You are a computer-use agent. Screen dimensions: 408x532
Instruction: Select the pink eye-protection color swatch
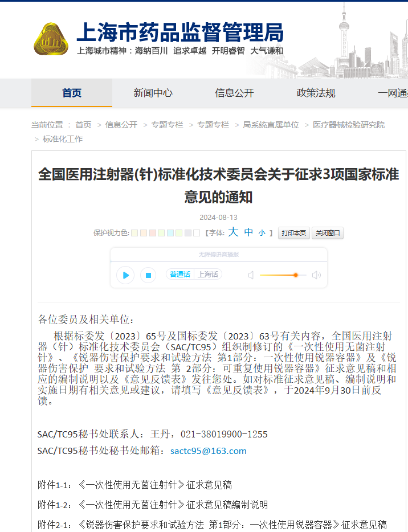[x=152, y=233]
